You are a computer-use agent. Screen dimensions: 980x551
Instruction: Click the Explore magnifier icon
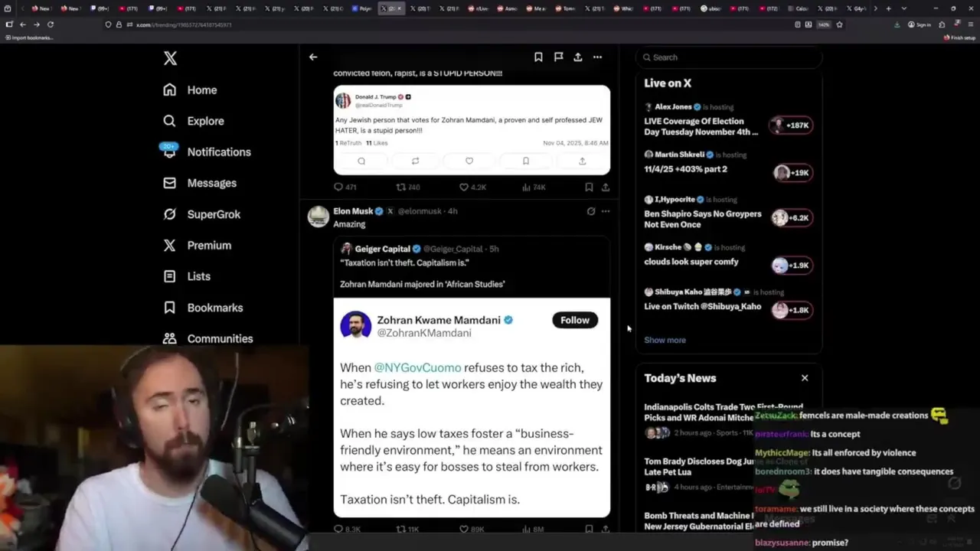(x=170, y=121)
